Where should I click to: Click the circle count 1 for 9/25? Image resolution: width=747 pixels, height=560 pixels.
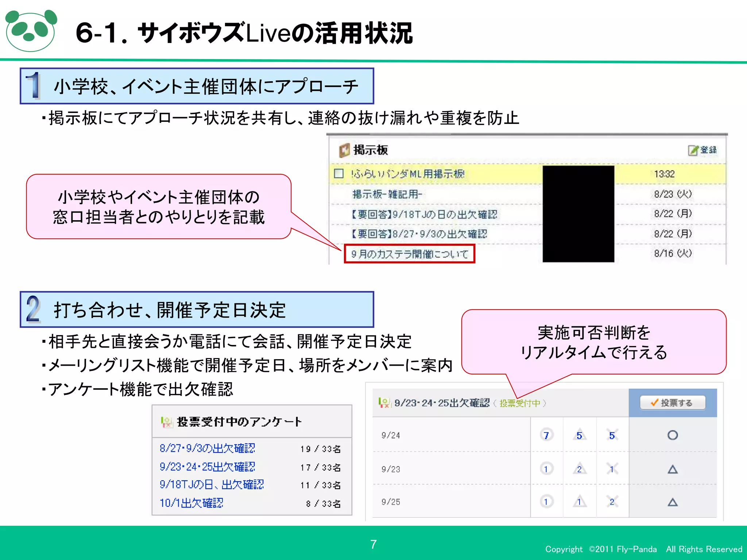(546, 502)
